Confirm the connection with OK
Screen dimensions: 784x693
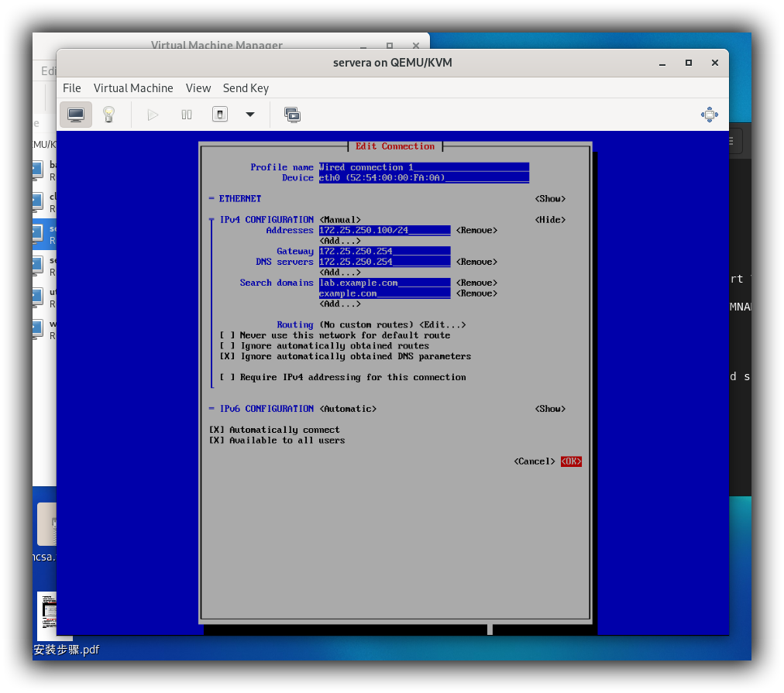point(571,461)
